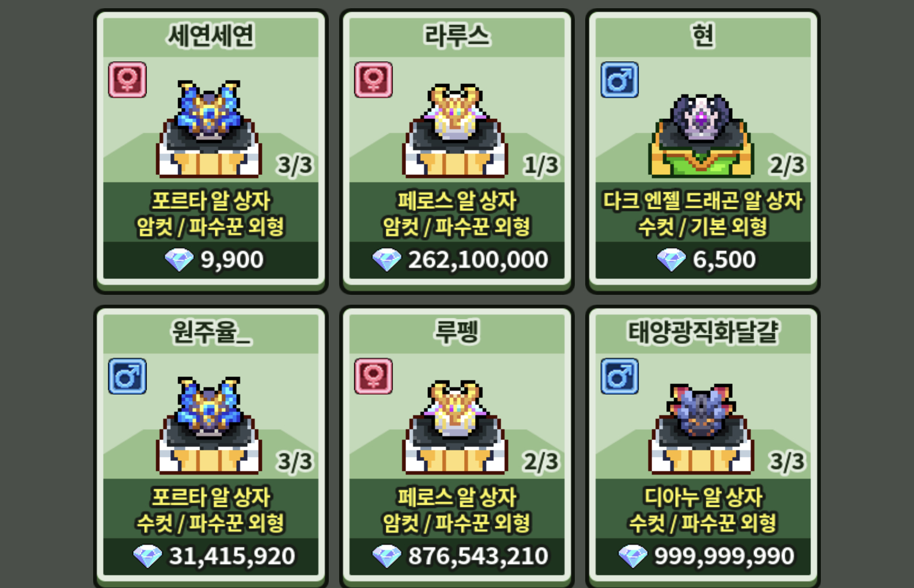Select the blue 포르타 egg box image from 세연세연

tap(209, 129)
